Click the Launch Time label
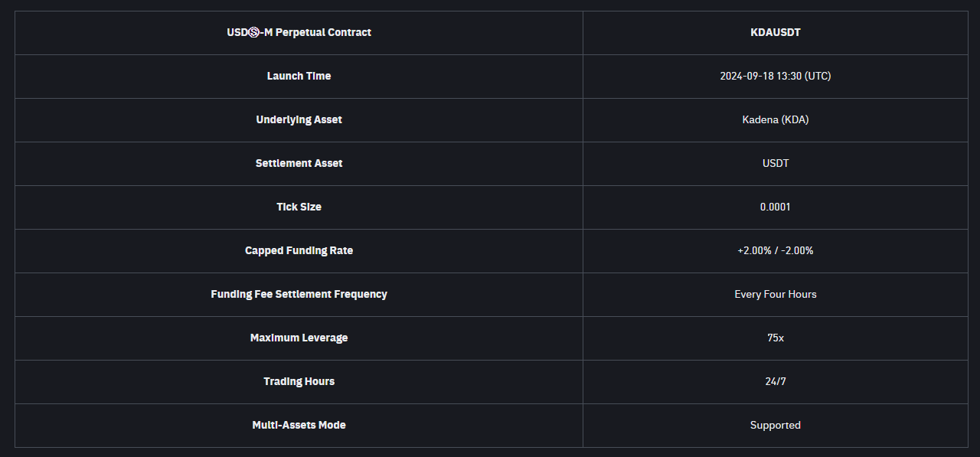980x457 pixels. 299,77
